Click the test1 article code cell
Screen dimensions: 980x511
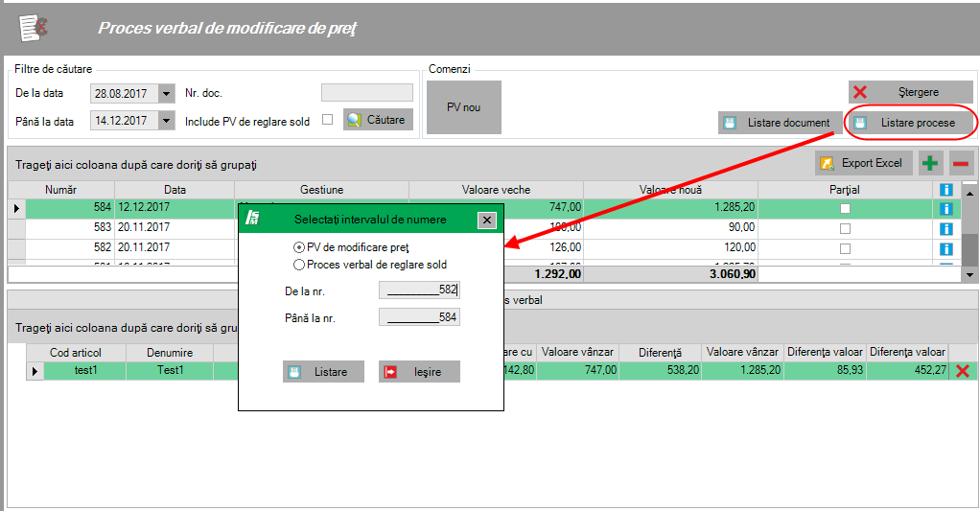pyautogui.click(x=85, y=370)
